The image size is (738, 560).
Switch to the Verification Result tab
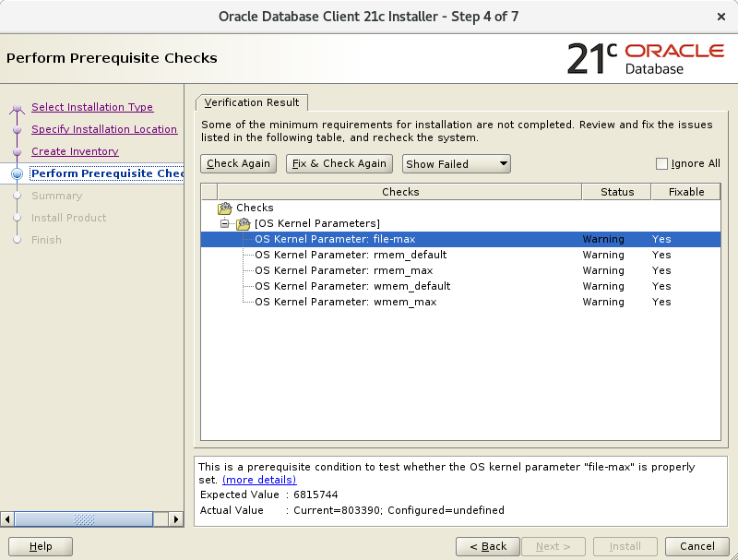[x=253, y=102]
